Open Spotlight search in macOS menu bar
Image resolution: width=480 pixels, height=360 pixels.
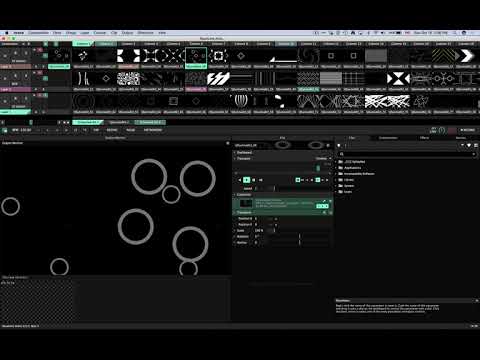point(455,33)
